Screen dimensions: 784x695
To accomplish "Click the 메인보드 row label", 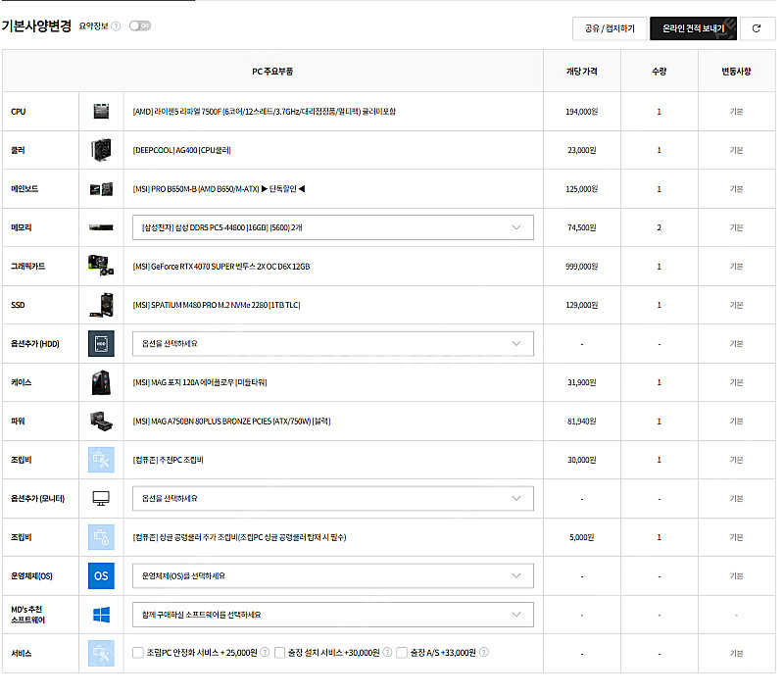I will point(24,188).
